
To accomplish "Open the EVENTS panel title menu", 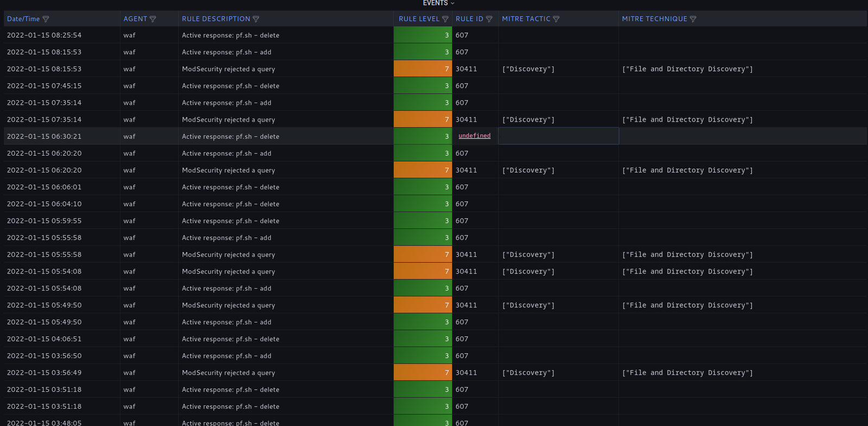I will [435, 3].
